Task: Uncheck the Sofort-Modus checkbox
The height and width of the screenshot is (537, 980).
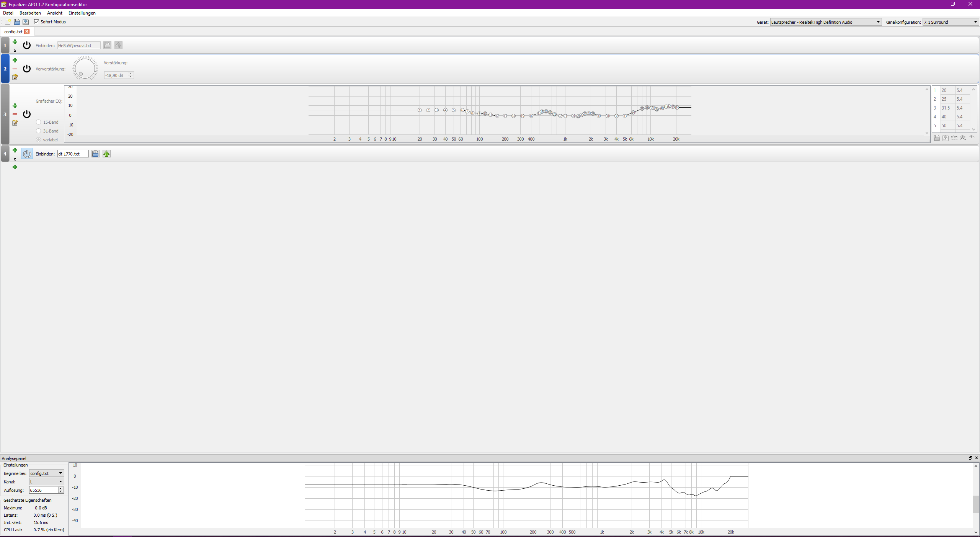Action: coord(37,22)
